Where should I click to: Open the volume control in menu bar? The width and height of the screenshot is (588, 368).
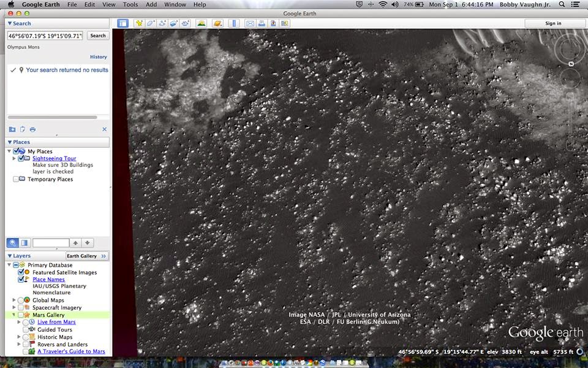pos(395,4)
